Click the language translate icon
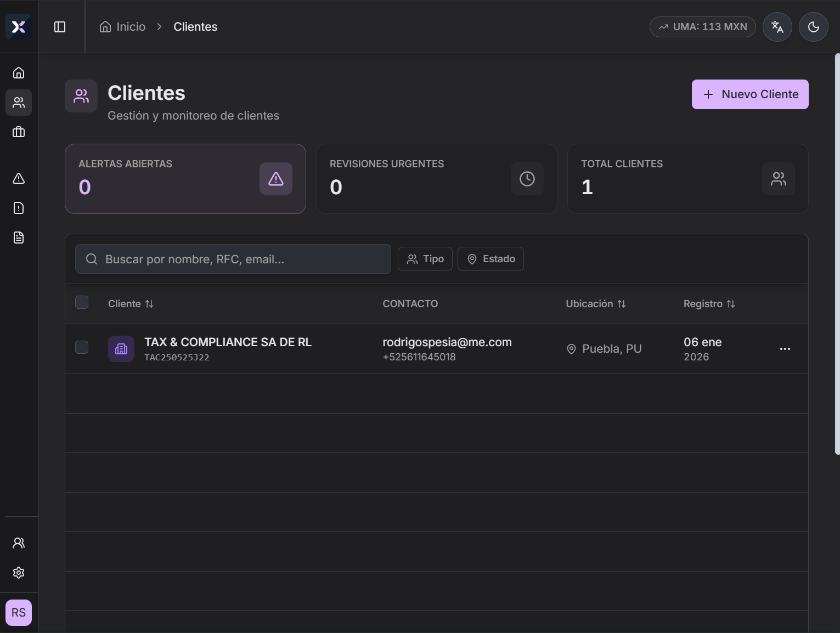This screenshot has height=633, width=840. 777,27
